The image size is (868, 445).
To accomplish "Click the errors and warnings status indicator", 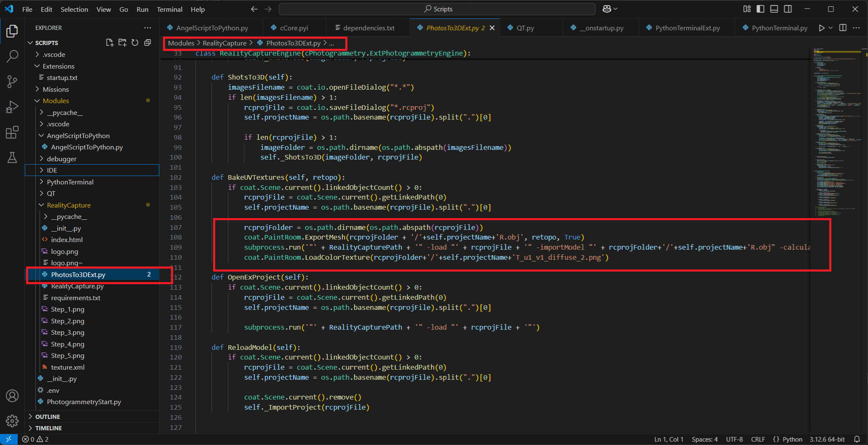I will point(35,439).
